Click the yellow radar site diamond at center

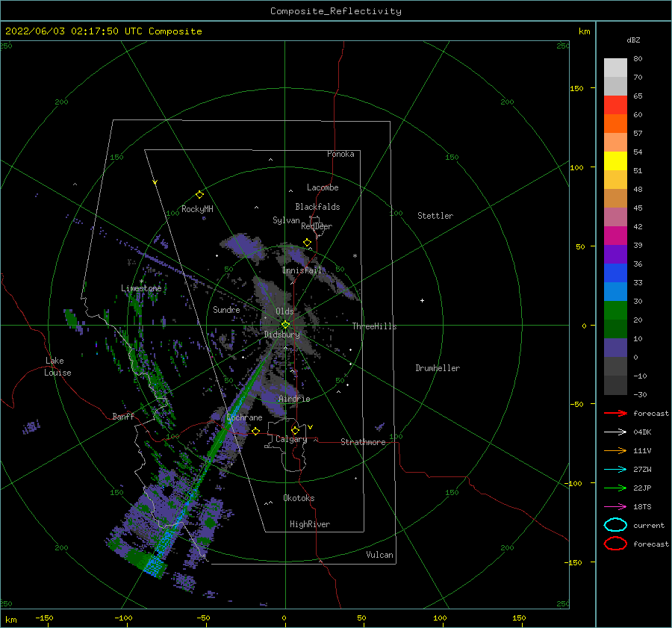pos(285,325)
